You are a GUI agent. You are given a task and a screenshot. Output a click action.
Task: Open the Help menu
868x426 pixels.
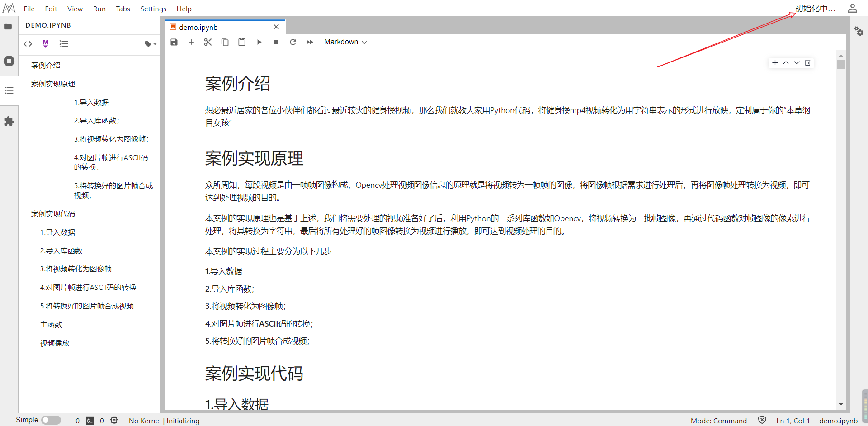[x=184, y=9]
